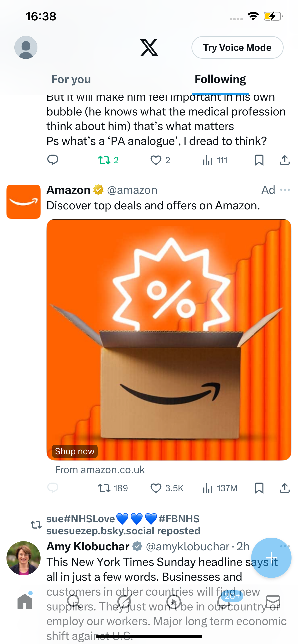298x644 pixels.
Task: Like the post with 2 likes
Action: pyautogui.click(x=160, y=160)
